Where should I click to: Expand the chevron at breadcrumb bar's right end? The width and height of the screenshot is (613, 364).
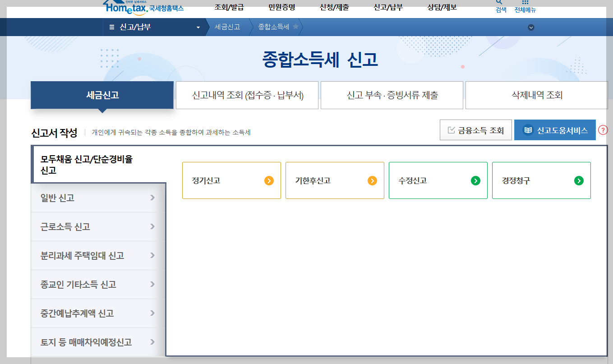click(531, 28)
